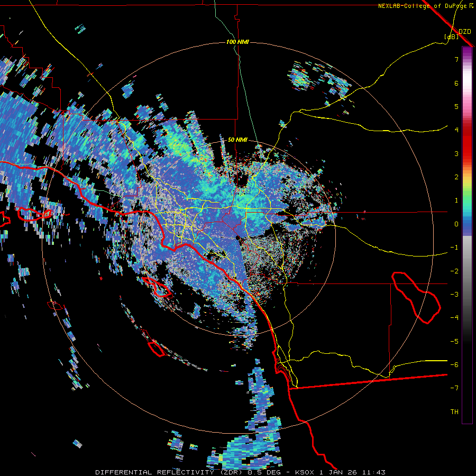This screenshot has height=476, width=476.
Task: Click the 3 value on color scale
Action: pos(456,153)
